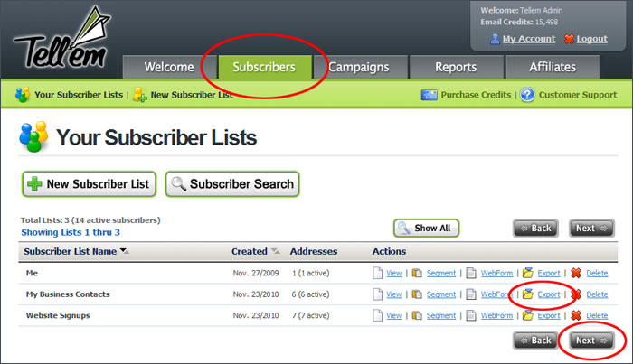Click the Export folder icon in the Me row
Viewport: 633px width, 364px height.
[x=527, y=273]
